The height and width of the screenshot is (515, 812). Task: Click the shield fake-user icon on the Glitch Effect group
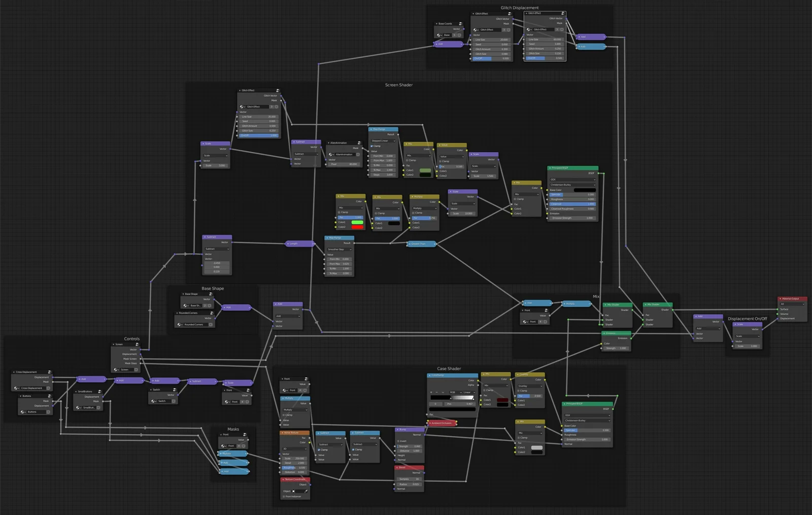[x=509, y=30]
